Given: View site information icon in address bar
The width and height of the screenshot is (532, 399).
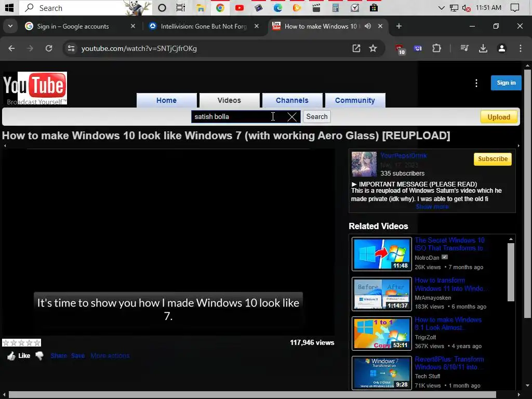Looking at the screenshot, I should 71,48.
